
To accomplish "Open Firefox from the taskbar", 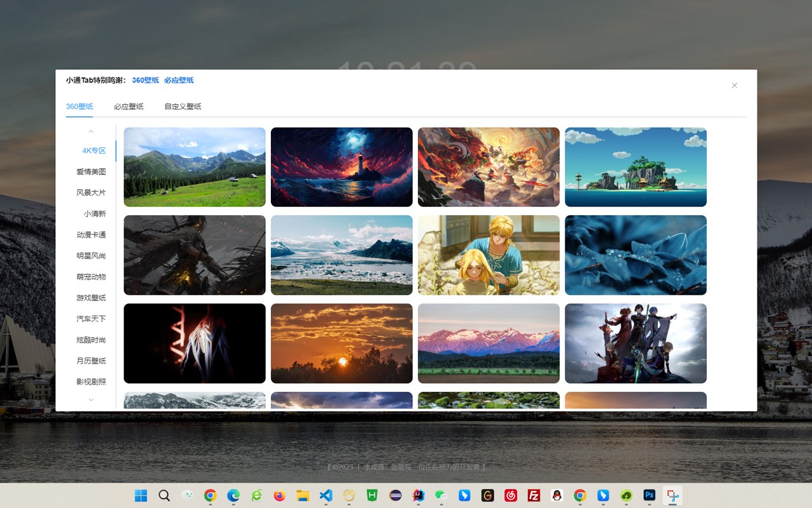I will point(280,495).
